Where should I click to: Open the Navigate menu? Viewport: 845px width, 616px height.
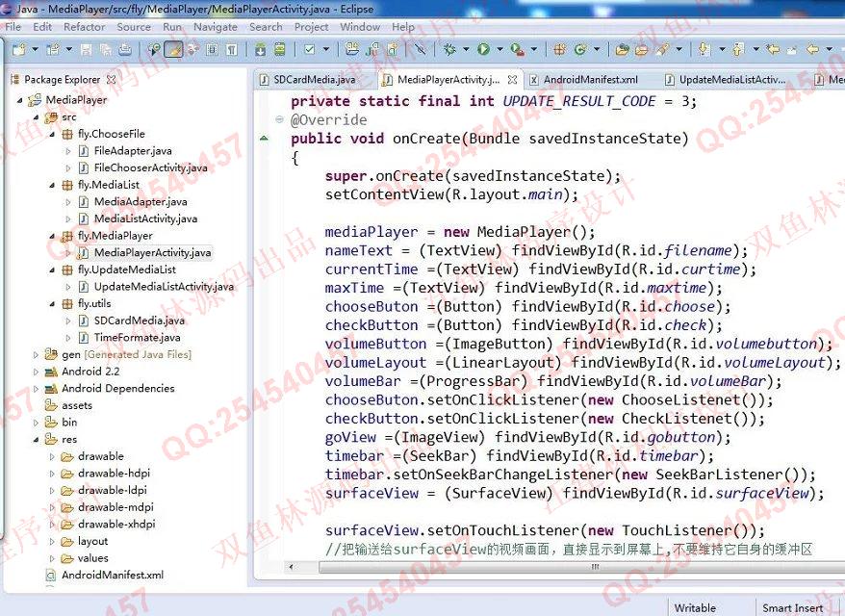(216, 27)
